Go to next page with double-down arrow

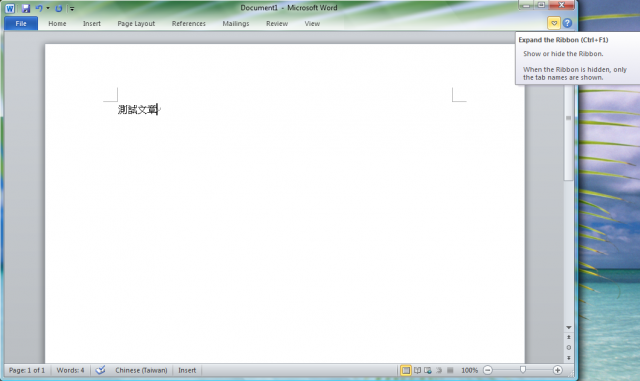569,358
